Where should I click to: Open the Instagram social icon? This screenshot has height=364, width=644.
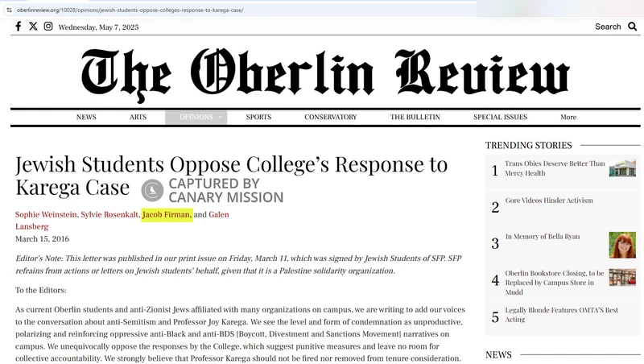point(48,27)
